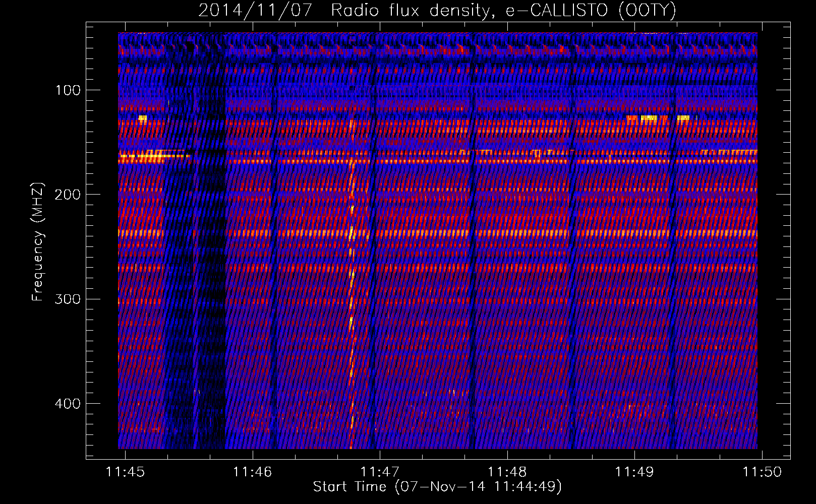Click the 11:48 time tick label

pos(507,472)
